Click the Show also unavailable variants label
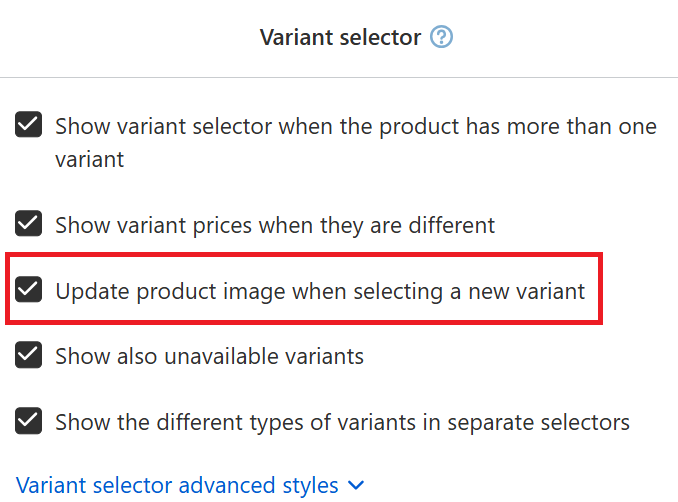678x502 pixels. pyautogui.click(x=210, y=357)
